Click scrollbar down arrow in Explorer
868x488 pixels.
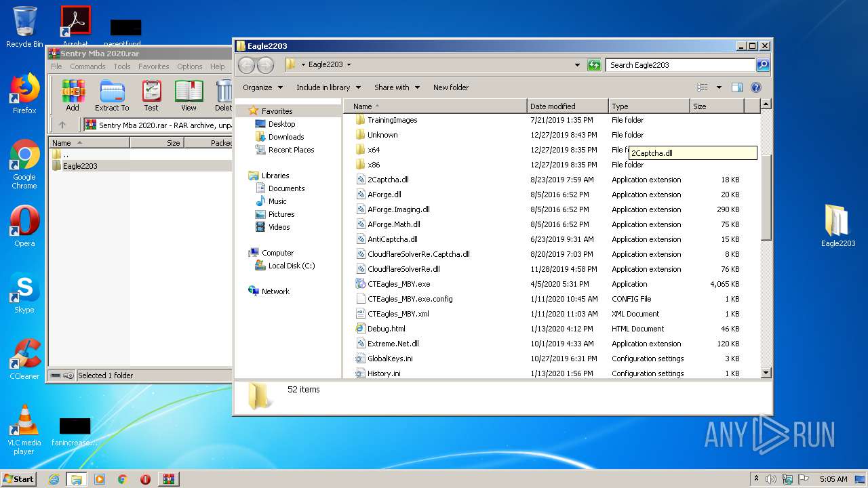766,373
